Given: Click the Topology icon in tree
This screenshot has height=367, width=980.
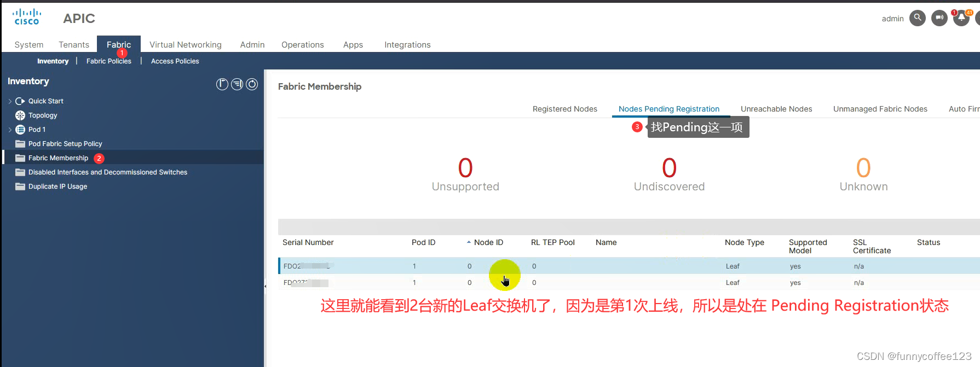Looking at the screenshot, I should pos(20,115).
